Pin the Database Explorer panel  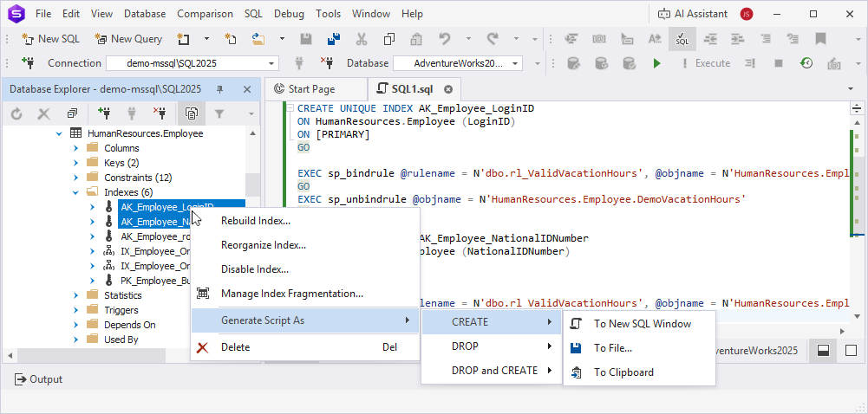click(x=219, y=89)
